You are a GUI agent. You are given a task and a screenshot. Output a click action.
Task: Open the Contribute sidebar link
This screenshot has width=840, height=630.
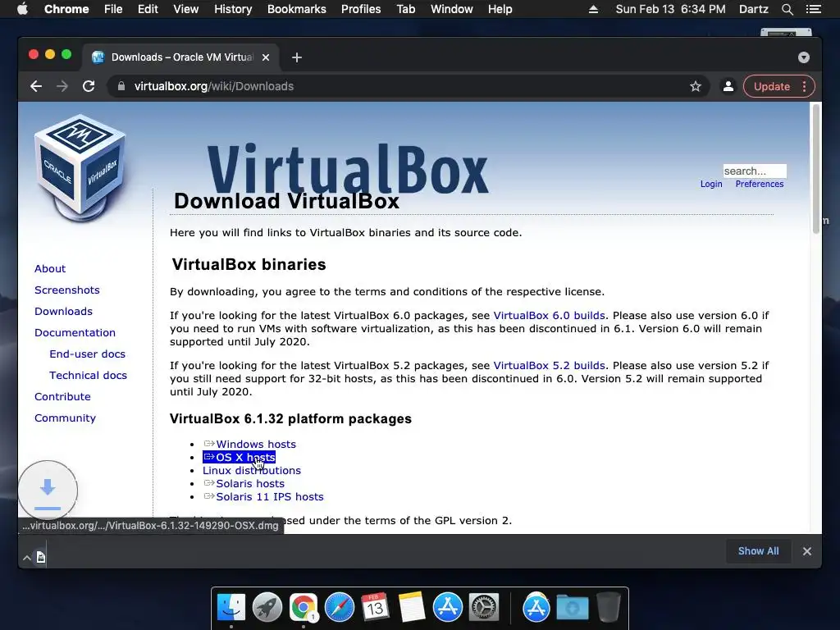pos(62,397)
